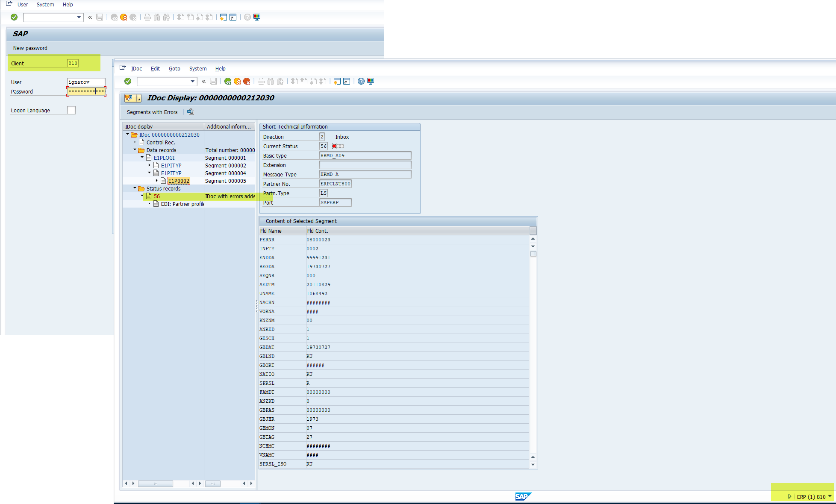Click Additional inform... column header
This screenshot has width=836, height=504.
click(229, 126)
